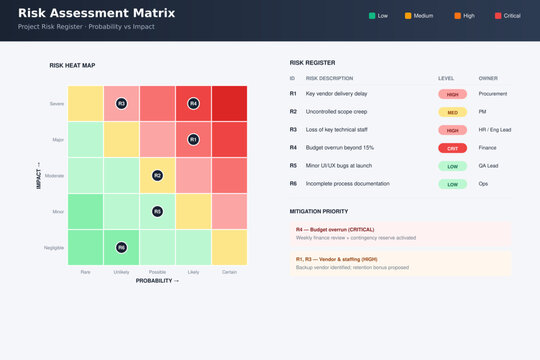This screenshot has height=360, width=540.
Task: Click 'Minor UI/UX bugs at launch' text
Action: tap(339, 165)
